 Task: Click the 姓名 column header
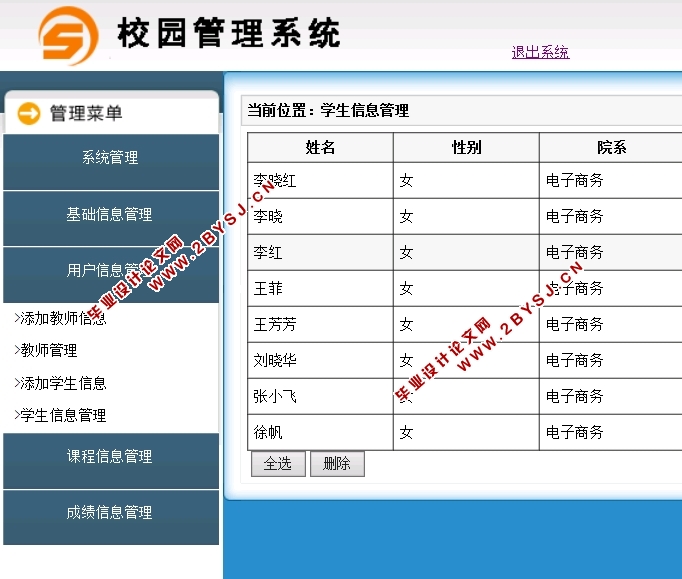tap(320, 148)
